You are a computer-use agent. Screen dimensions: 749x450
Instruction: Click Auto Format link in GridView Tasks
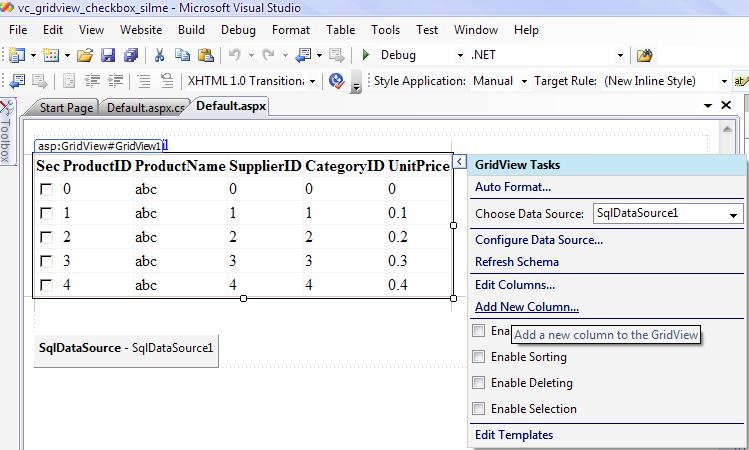coord(513,187)
